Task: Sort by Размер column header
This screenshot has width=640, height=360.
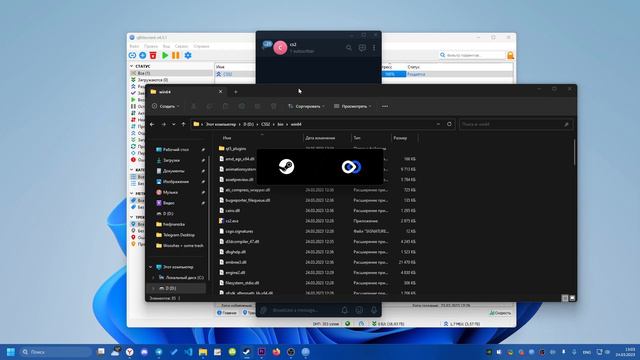Action: 400,138
